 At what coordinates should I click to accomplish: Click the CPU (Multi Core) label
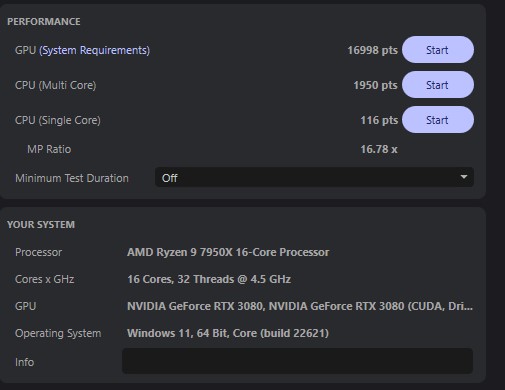point(55,85)
